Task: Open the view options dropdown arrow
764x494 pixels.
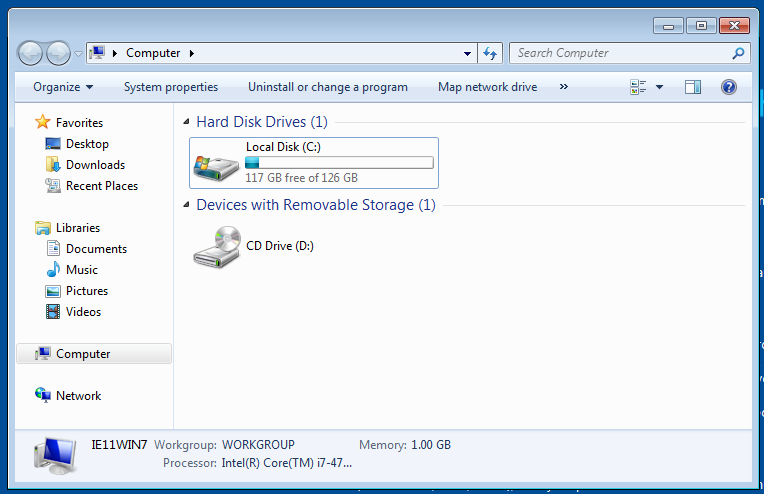Action: pos(659,87)
